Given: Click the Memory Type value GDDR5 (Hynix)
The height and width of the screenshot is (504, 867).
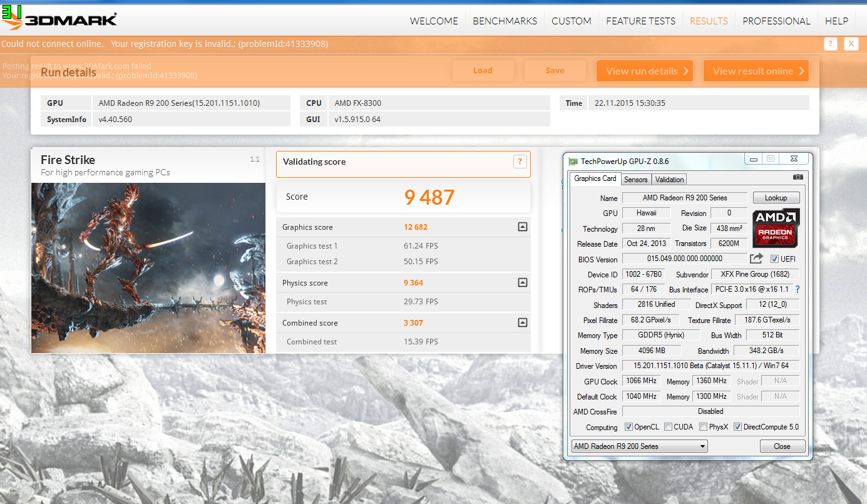Looking at the screenshot, I should [661, 335].
